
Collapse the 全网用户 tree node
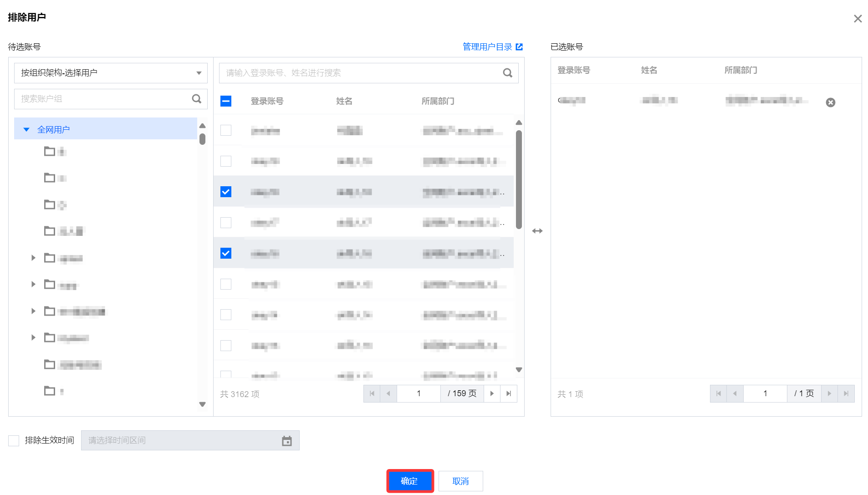(26, 130)
